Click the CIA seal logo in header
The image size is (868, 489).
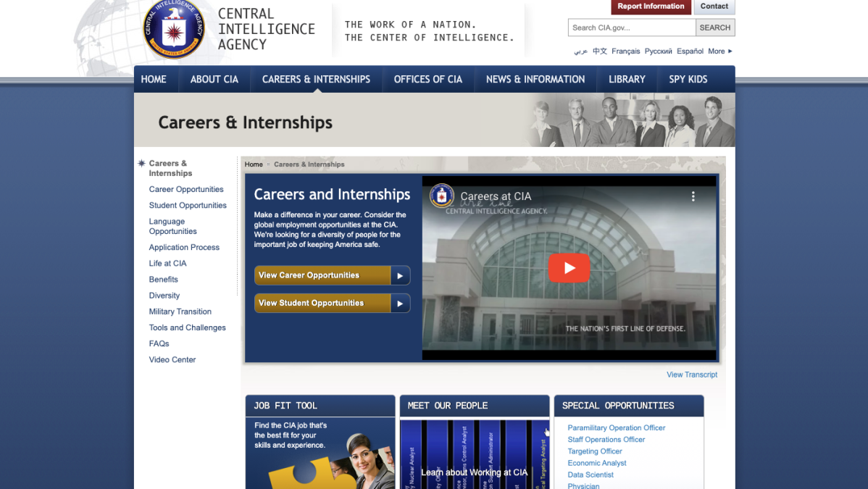point(173,30)
